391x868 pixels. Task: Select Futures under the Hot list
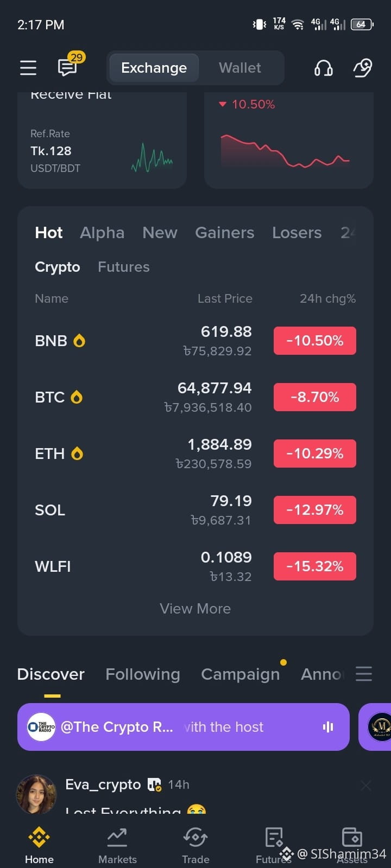(x=124, y=267)
